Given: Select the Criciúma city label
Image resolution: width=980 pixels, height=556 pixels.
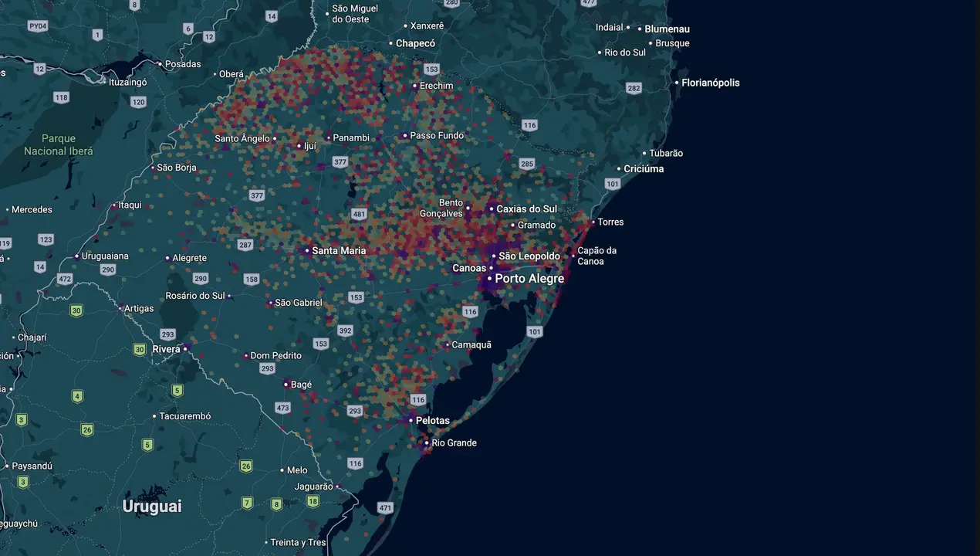Looking at the screenshot, I should click(644, 169).
